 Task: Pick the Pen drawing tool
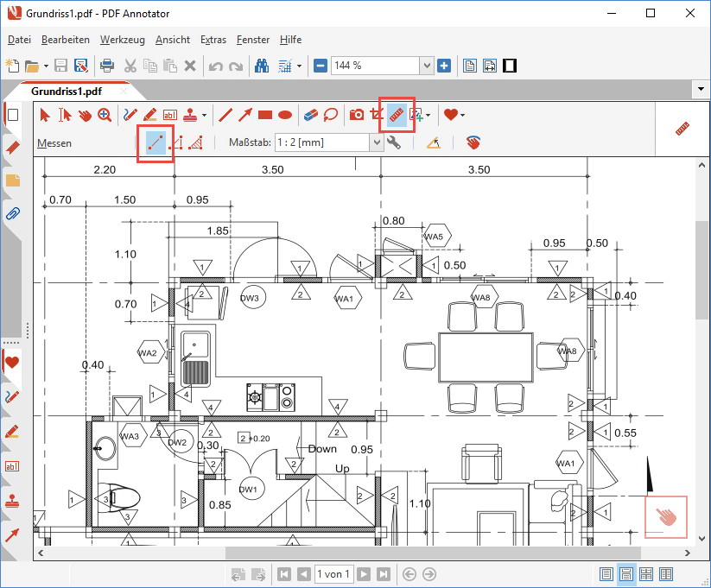pos(130,115)
